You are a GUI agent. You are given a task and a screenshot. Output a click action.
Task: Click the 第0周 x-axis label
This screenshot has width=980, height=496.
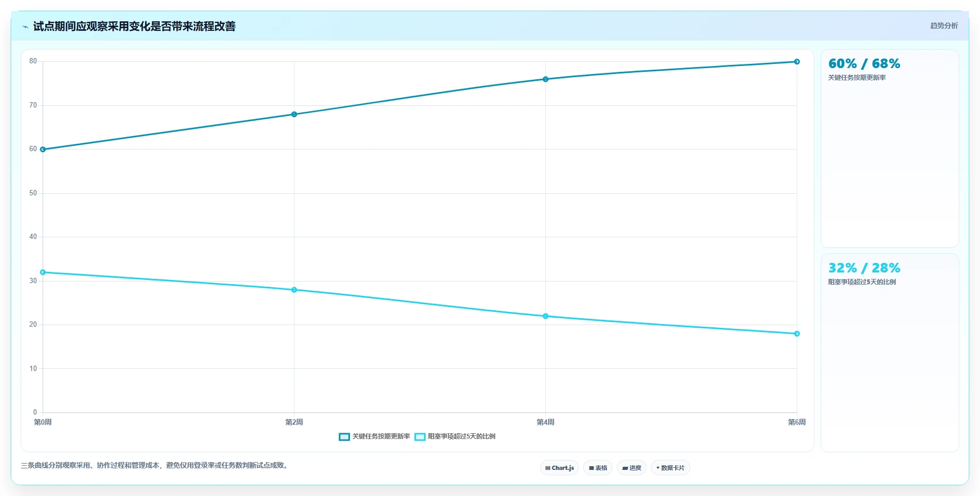[x=43, y=422]
